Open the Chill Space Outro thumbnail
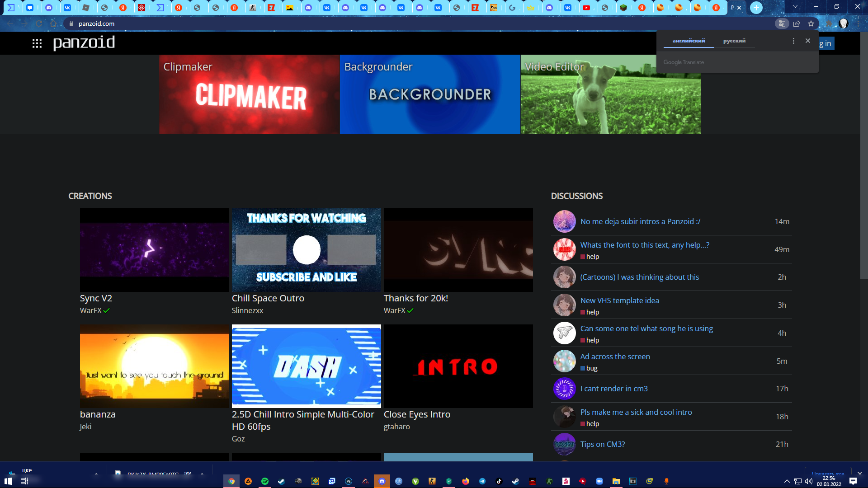The width and height of the screenshot is (868, 488). pos(307,249)
